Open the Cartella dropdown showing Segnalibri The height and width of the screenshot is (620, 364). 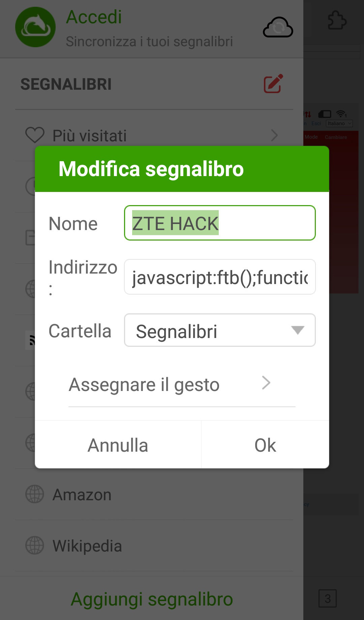[220, 330]
